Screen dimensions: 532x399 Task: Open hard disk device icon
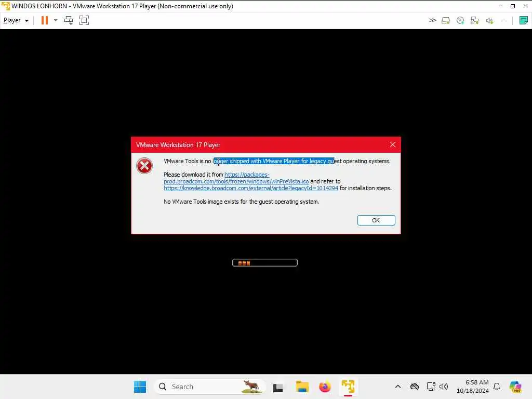point(445,21)
